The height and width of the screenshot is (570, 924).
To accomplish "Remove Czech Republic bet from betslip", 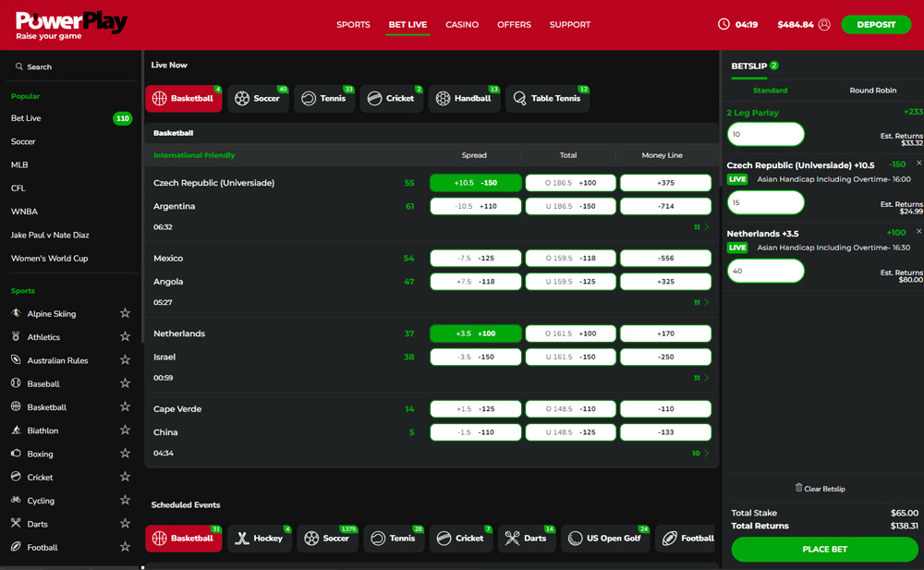I will (918, 163).
